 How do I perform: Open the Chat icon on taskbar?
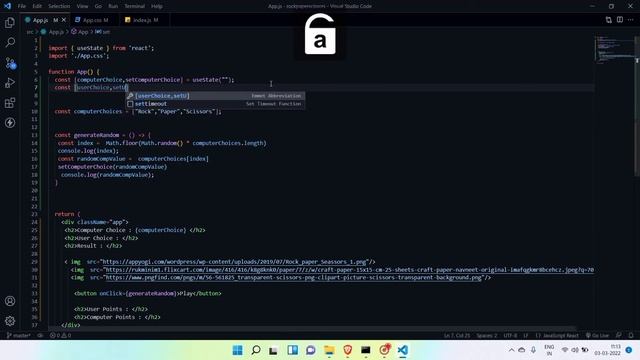click(x=311, y=350)
